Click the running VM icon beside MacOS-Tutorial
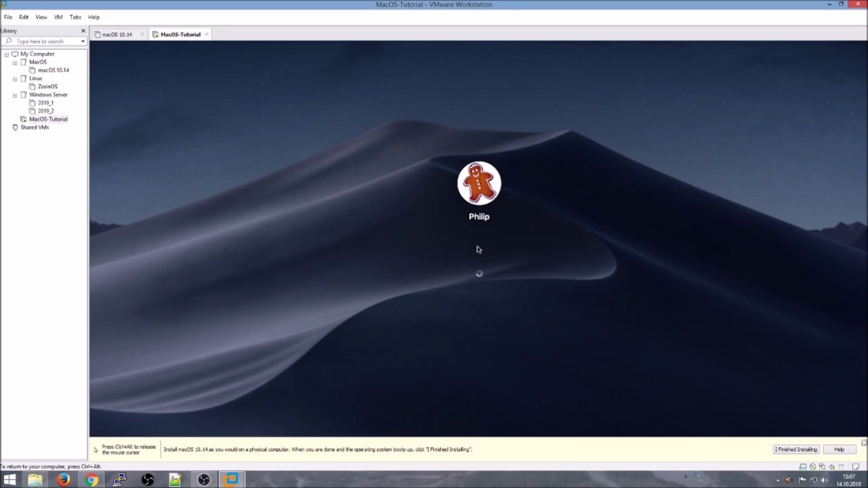The height and width of the screenshot is (488, 868). point(24,119)
